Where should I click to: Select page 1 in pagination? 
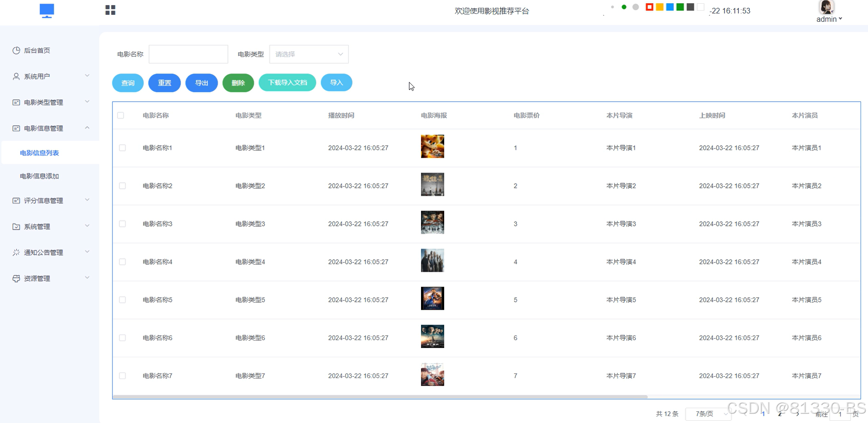(763, 414)
